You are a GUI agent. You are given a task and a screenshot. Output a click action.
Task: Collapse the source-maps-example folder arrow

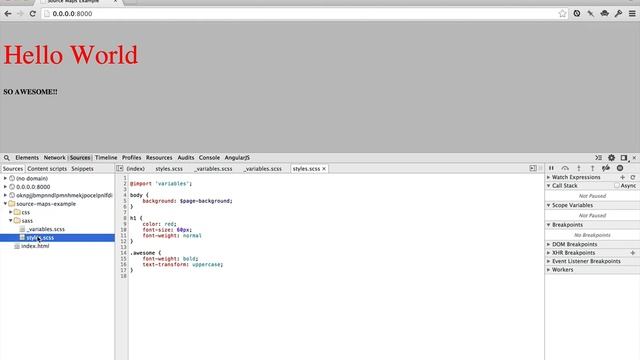coord(5,204)
